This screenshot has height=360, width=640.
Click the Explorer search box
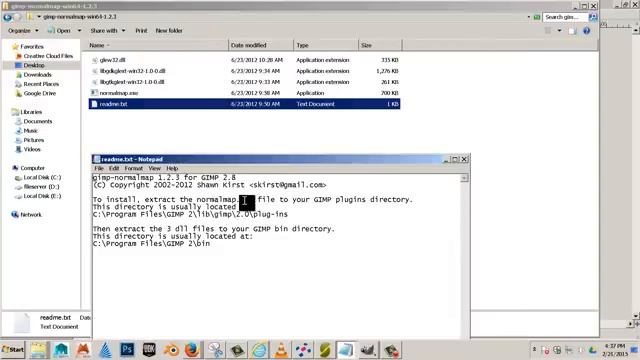pos(566,17)
